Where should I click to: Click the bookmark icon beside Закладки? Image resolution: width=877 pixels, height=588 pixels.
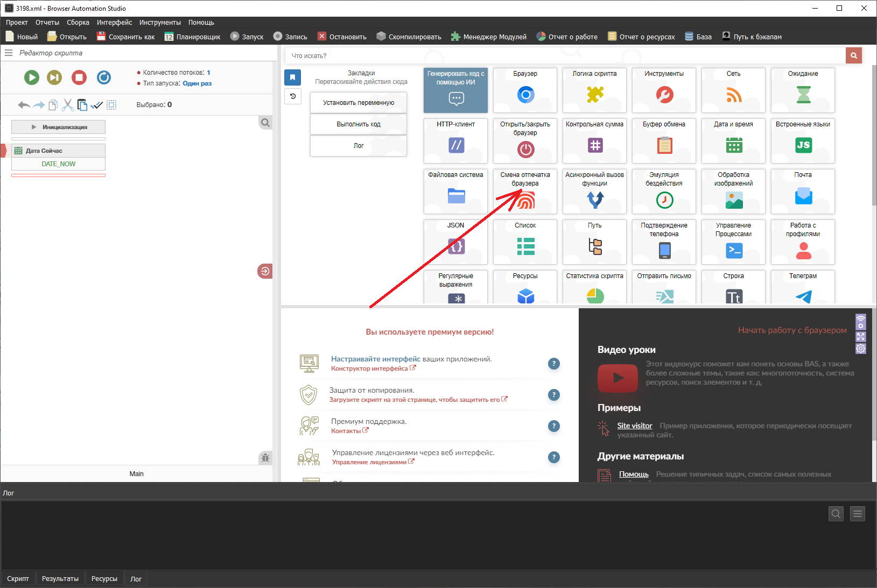[x=292, y=77]
